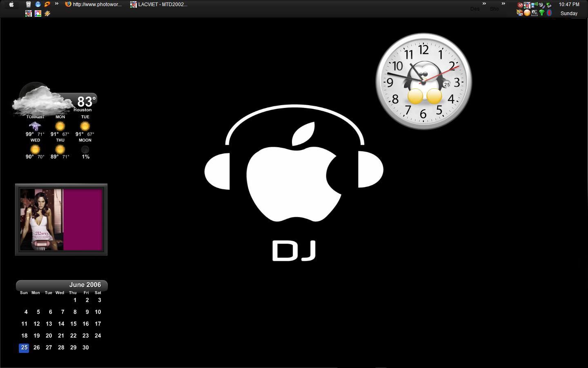Expand the Sho toolbar overflow chevron
Image resolution: width=588 pixels, height=368 pixels.
coord(503,4)
